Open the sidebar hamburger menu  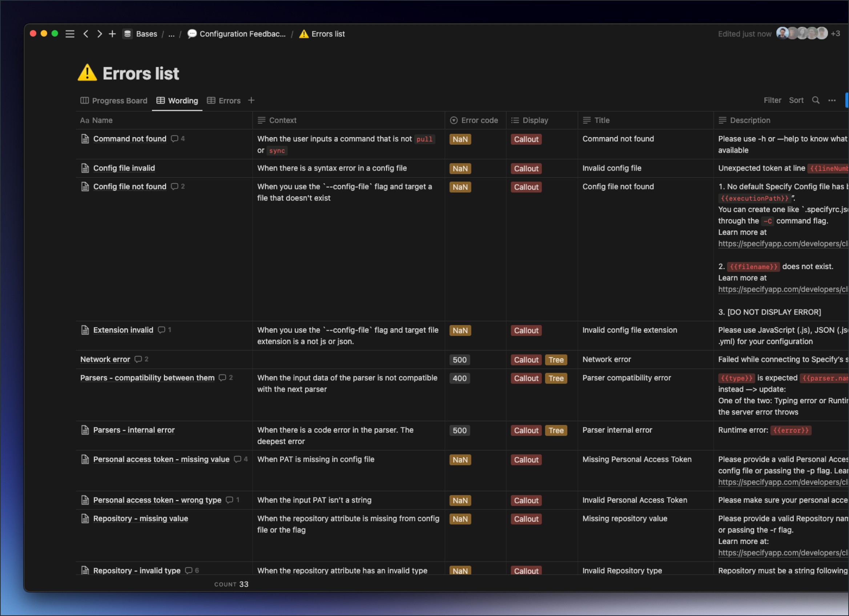pyautogui.click(x=70, y=34)
